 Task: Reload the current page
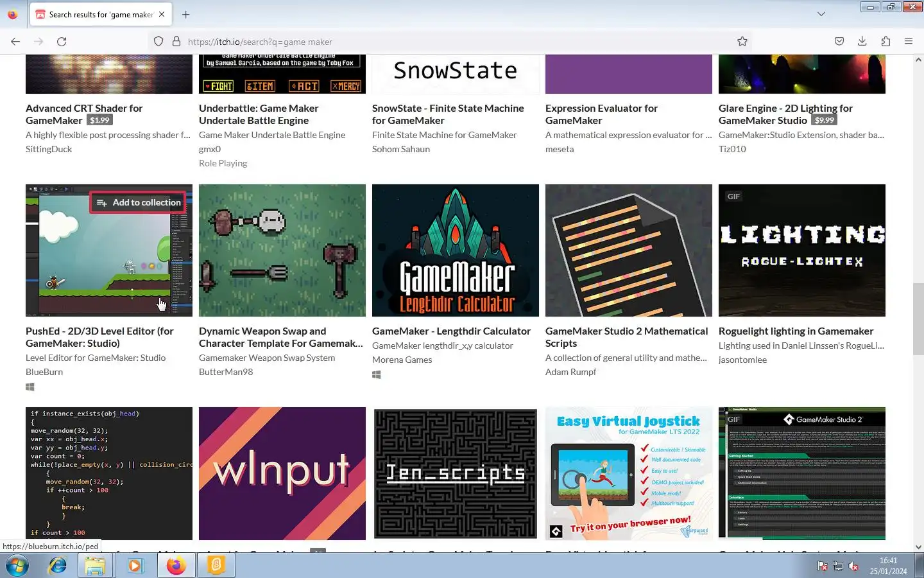pos(62,42)
